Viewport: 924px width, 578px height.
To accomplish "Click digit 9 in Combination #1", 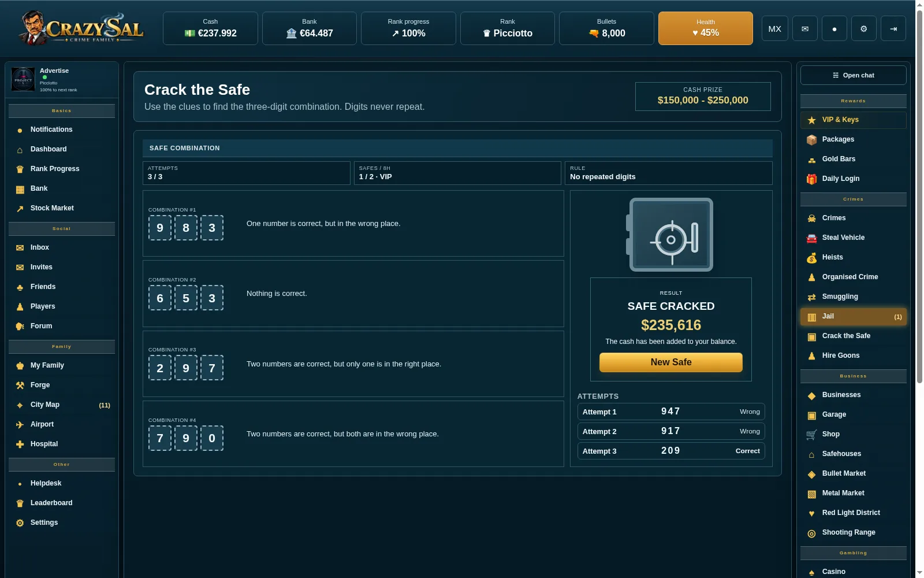I will [160, 228].
